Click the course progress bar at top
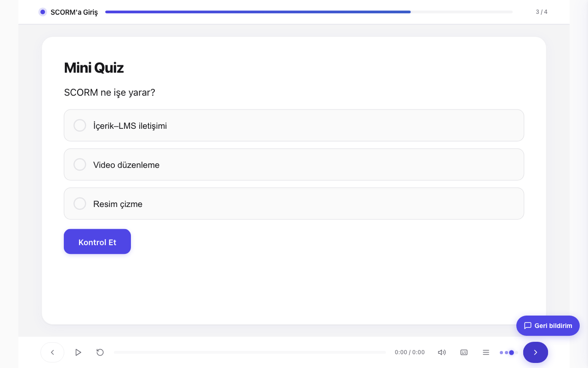 (309, 12)
